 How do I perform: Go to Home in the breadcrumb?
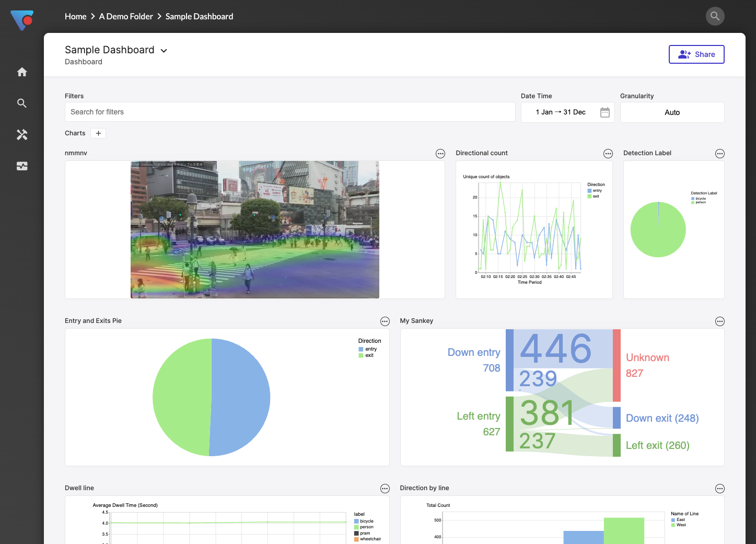pyautogui.click(x=75, y=17)
